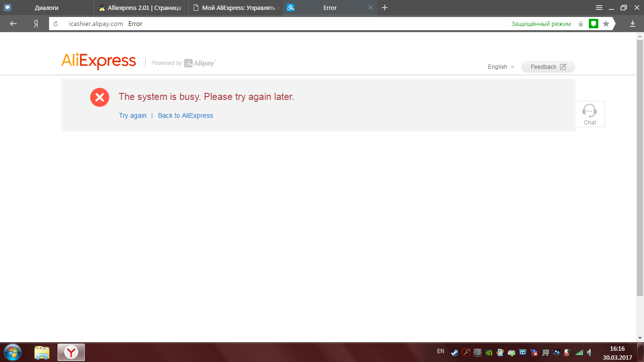The width and height of the screenshot is (644, 362).
Task: Go back with the browser back arrow
Action: click(x=13, y=24)
